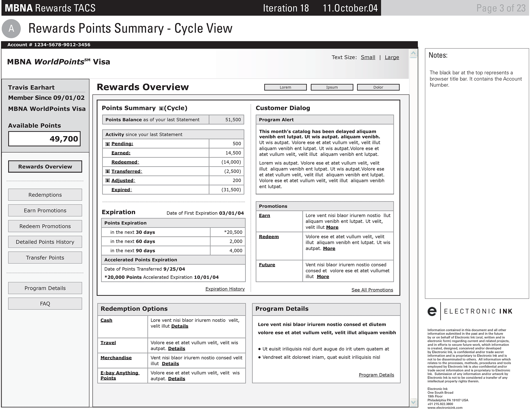Viewport: 532px width, 410px height.
Task: Click the scroll down arrow of the page scrollbar
Action: point(413,402)
